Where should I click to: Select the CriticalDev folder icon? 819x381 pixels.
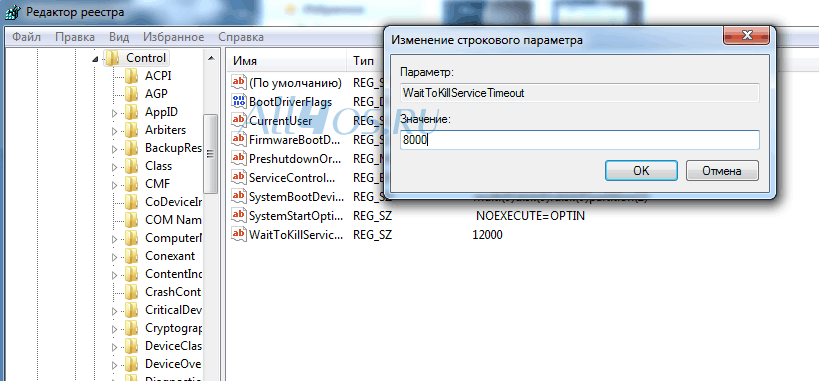point(131,310)
